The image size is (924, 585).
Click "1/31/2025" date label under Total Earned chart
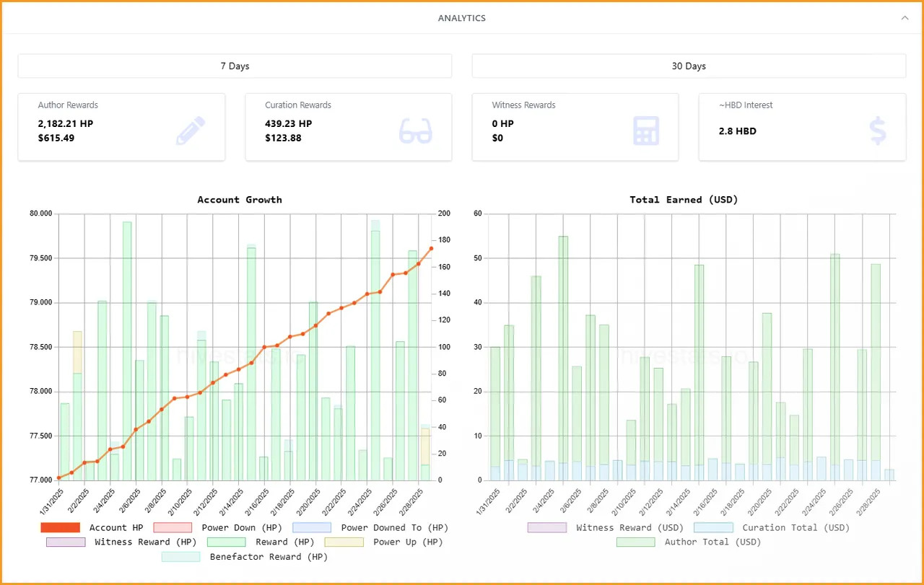pyautogui.click(x=487, y=501)
